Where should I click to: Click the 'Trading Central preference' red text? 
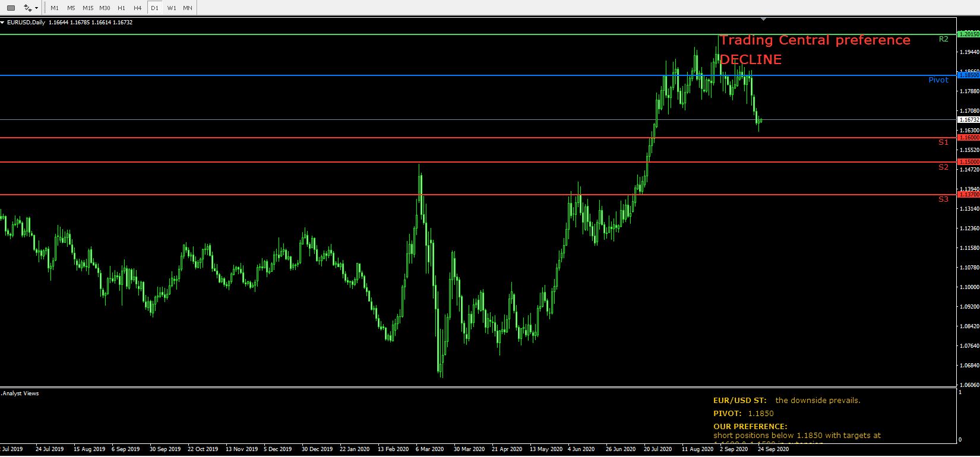(x=815, y=40)
